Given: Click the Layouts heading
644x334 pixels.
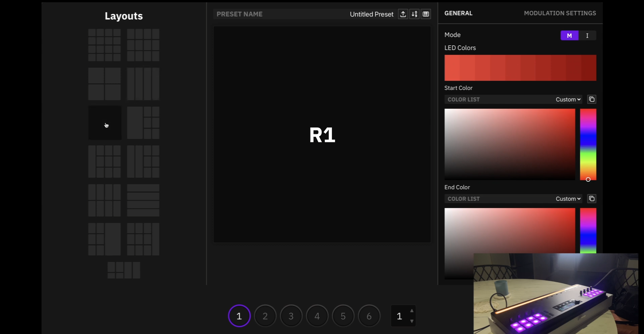Looking at the screenshot, I should (x=124, y=16).
